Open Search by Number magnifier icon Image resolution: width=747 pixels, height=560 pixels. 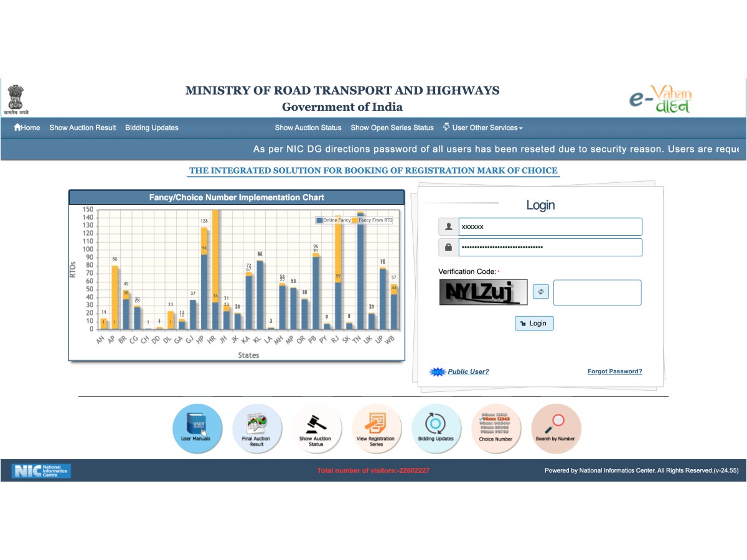point(555,428)
